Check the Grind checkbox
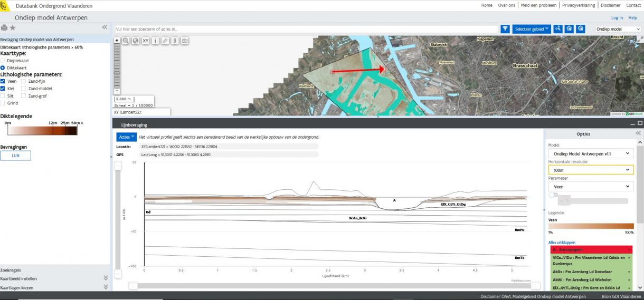This screenshot has width=644, height=300. pos(3,103)
